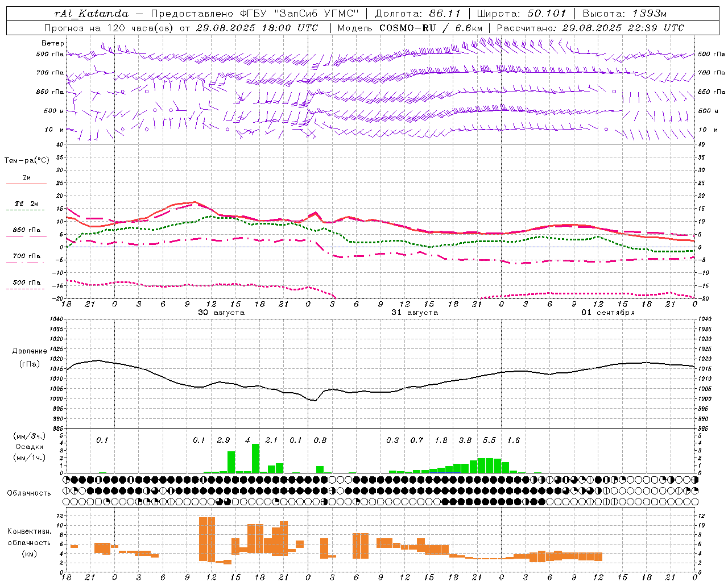Click the '(км)' convective cloud unit label
The image size is (728, 582).
pyautogui.click(x=29, y=554)
